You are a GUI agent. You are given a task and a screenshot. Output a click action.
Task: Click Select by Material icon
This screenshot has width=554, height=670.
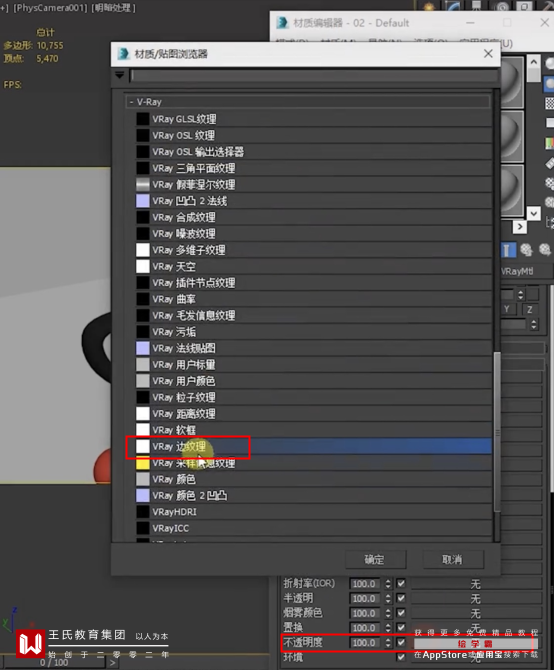click(550, 203)
